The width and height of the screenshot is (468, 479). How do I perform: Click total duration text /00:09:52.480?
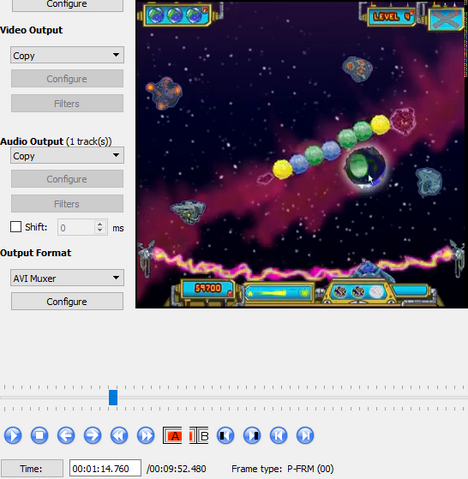176,469
